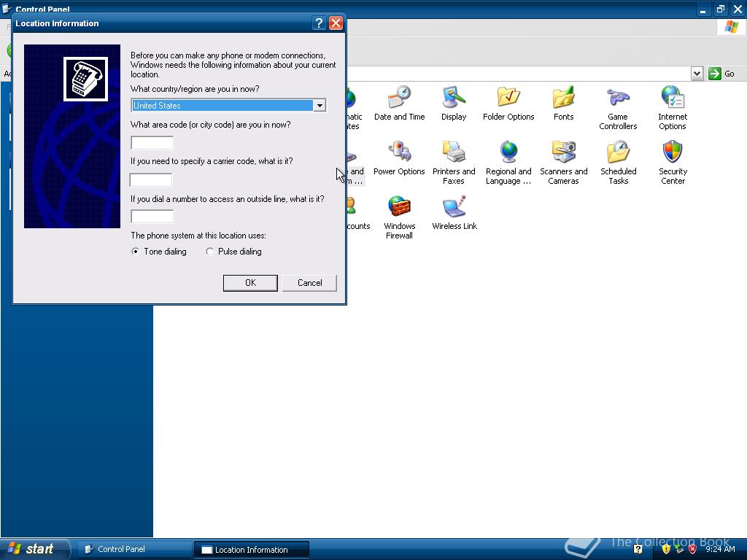Click the taskbar clock showing 9:24 AM
Image resolution: width=747 pixels, height=560 pixels.
point(720,549)
